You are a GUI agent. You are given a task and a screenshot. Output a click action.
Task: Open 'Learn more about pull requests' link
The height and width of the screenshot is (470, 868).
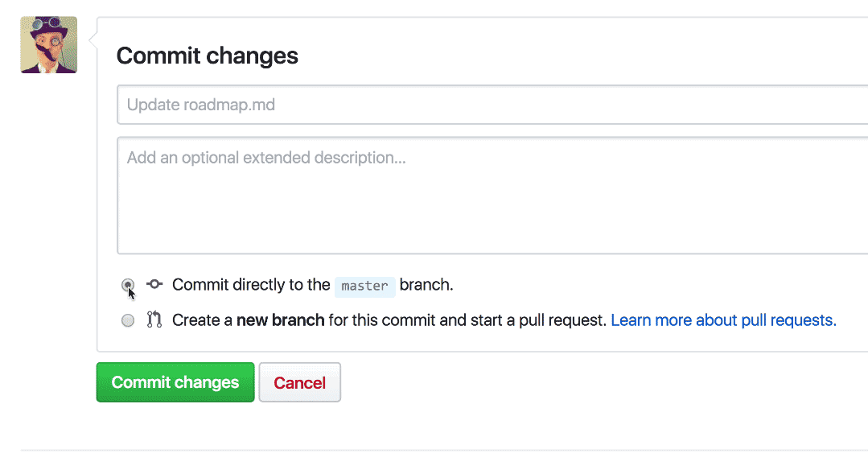(x=723, y=320)
